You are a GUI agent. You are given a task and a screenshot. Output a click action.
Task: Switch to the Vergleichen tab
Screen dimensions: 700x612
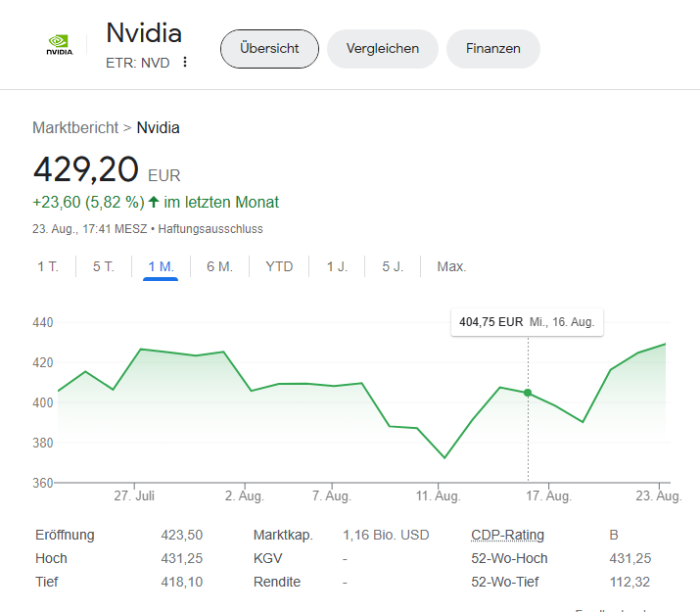(x=383, y=49)
